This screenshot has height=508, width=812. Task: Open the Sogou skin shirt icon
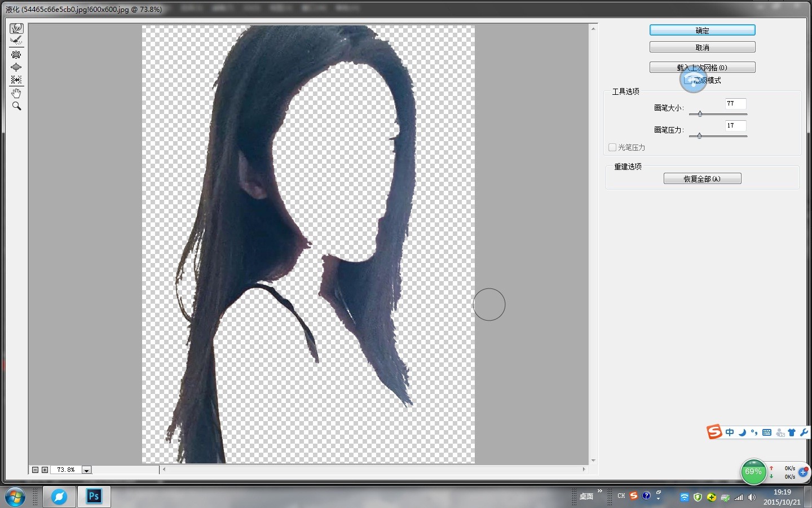click(x=792, y=432)
